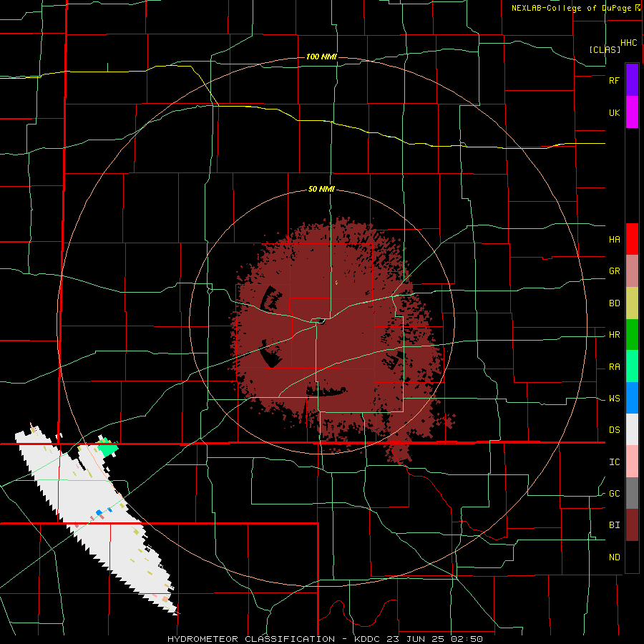The image size is (644, 644).
Task: Click the [CLAS] units label
Action: pos(605,49)
